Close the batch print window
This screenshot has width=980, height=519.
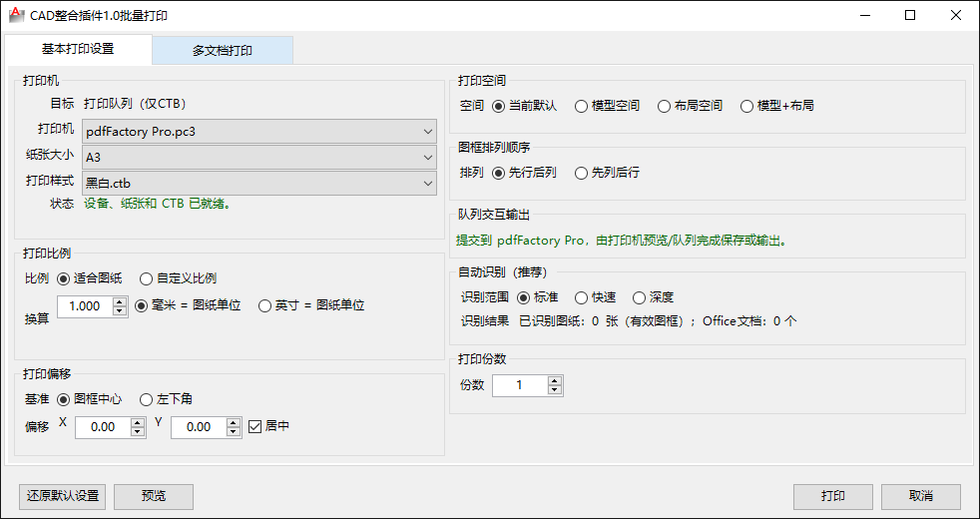point(956,16)
